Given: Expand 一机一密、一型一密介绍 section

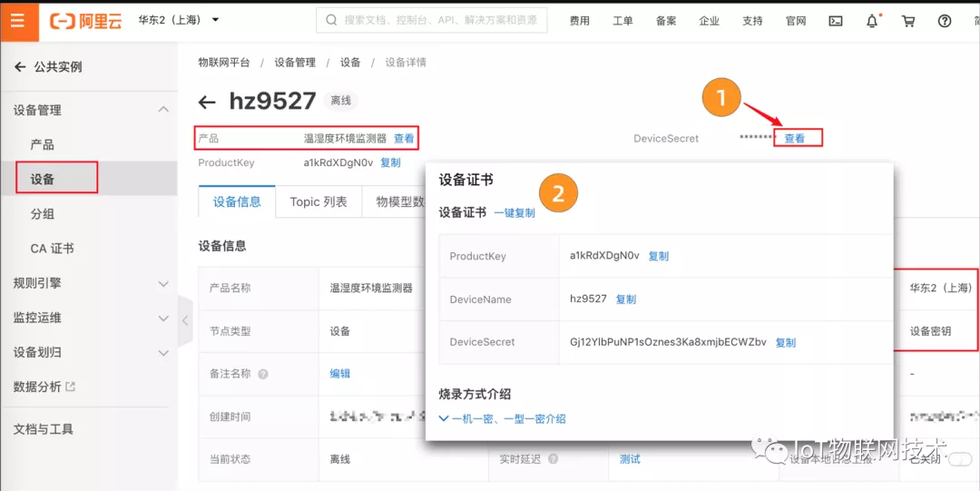Looking at the screenshot, I should coord(503,418).
